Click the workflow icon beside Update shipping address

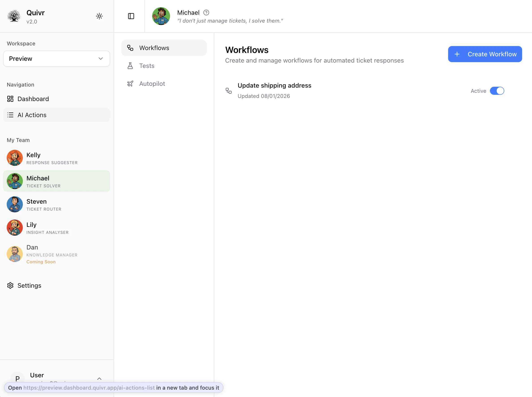pos(228,91)
